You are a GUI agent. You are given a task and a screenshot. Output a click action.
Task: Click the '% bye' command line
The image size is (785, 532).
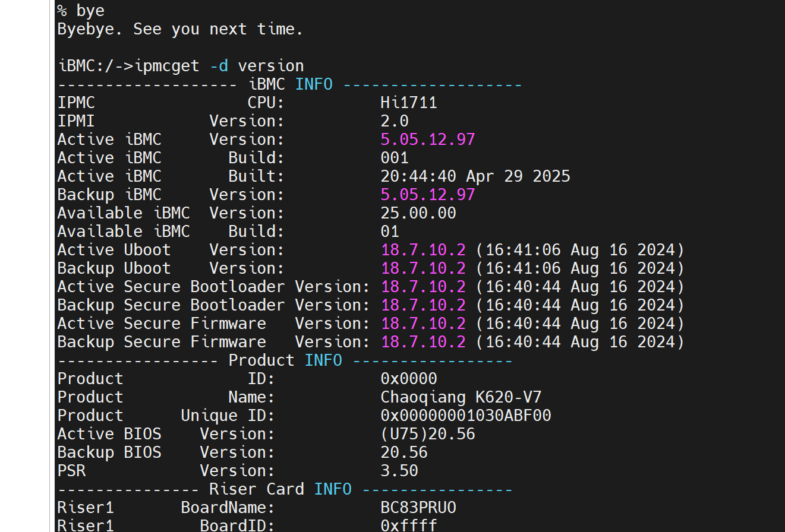[81, 11]
